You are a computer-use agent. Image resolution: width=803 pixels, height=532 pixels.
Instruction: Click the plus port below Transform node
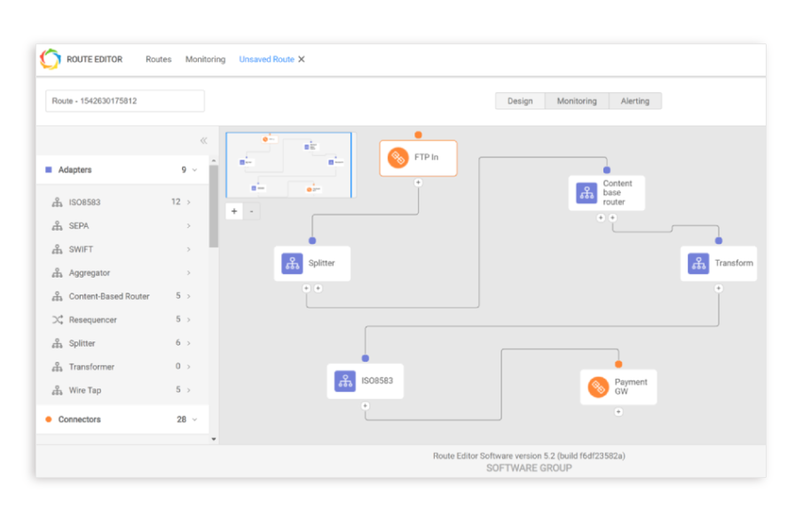coord(719,288)
